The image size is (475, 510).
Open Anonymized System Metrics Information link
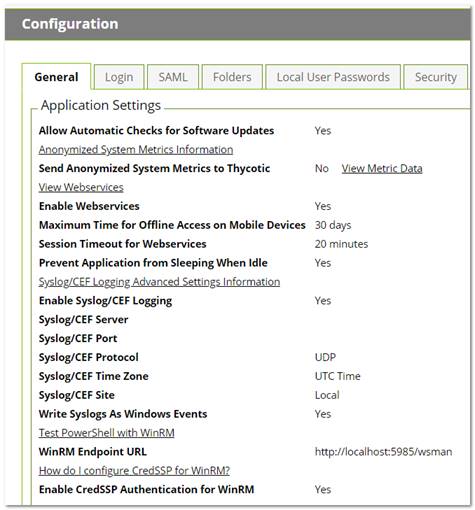(x=136, y=150)
